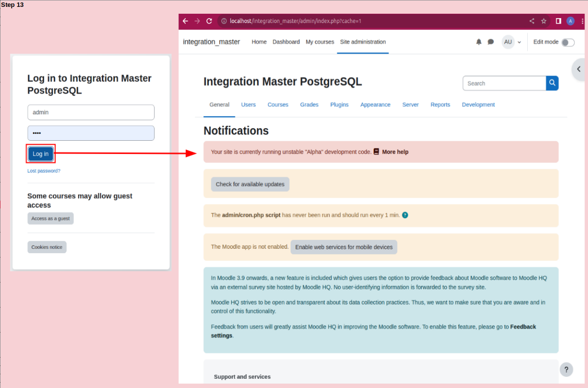View site information icon in address bar
Image resolution: width=588 pixels, height=388 pixels.
(224, 21)
